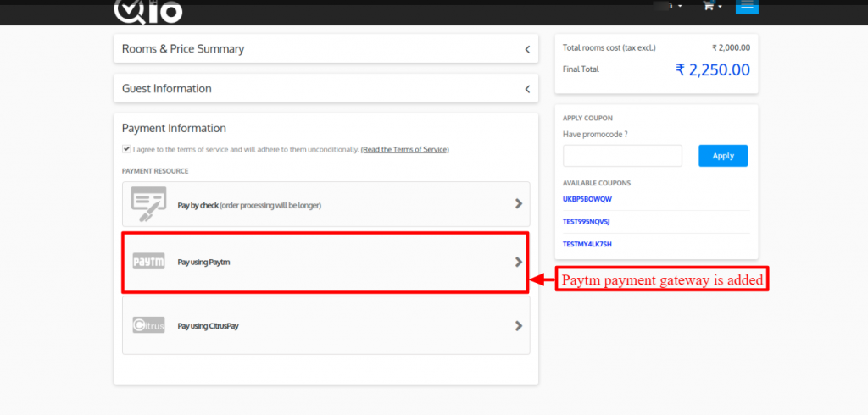The width and height of the screenshot is (868, 415).
Task: Click the PAYMENT RESOURCE label
Action: click(x=155, y=171)
